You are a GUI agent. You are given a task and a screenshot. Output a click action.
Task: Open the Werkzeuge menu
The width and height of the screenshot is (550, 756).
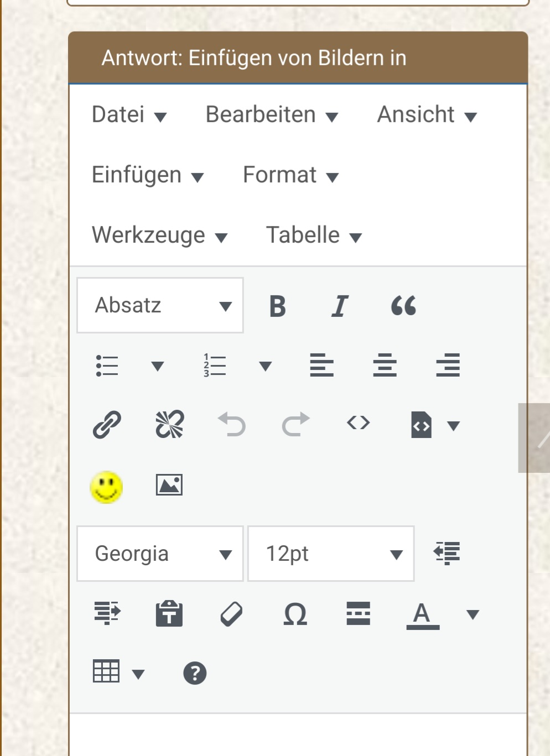pos(159,236)
